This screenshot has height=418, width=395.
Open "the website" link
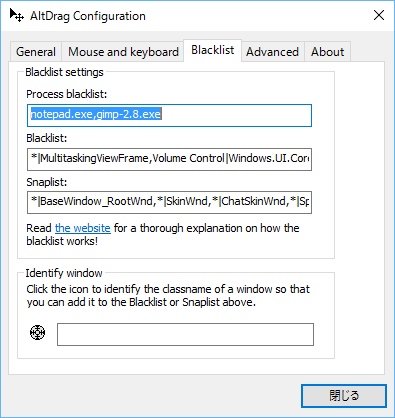(83, 228)
